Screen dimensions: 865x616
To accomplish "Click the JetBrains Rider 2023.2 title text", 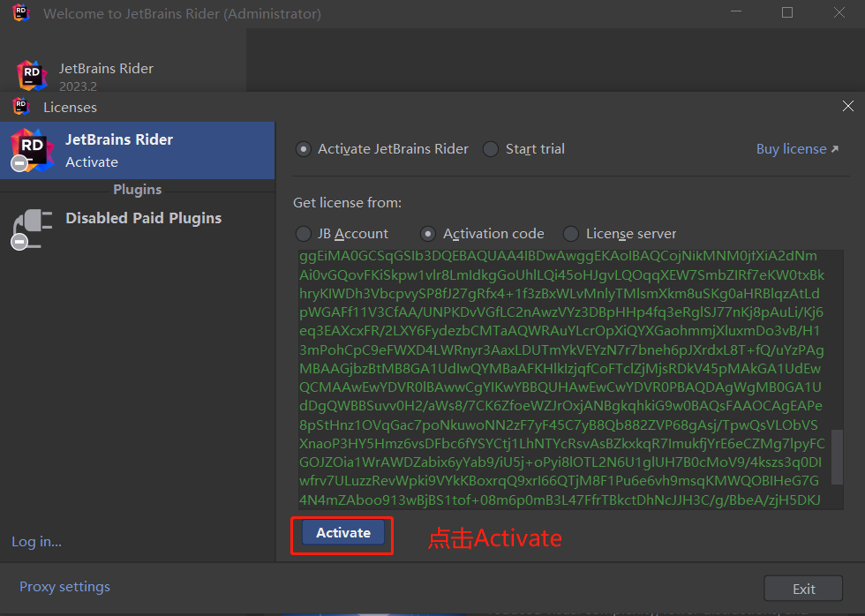I will pos(106,68).
